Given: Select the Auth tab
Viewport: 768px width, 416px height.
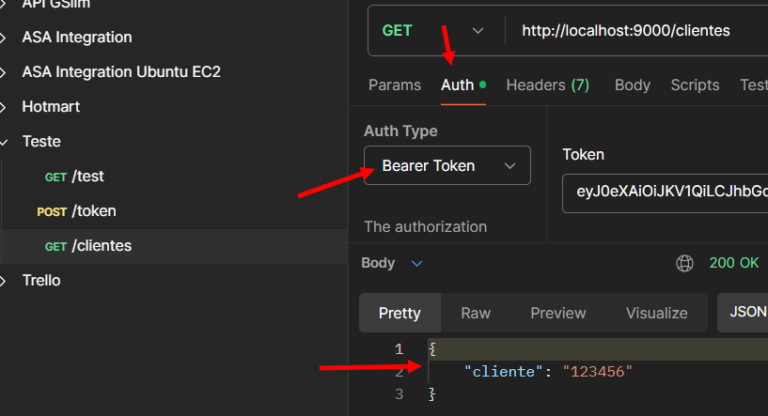Looking at the screenshot, I should (458, 85).
